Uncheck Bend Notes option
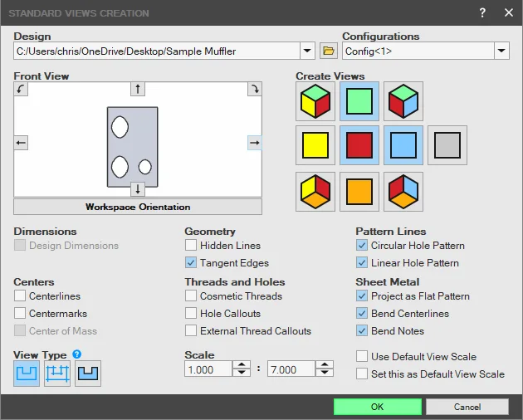This screenshot has height=420, width=523. (362, 330)
